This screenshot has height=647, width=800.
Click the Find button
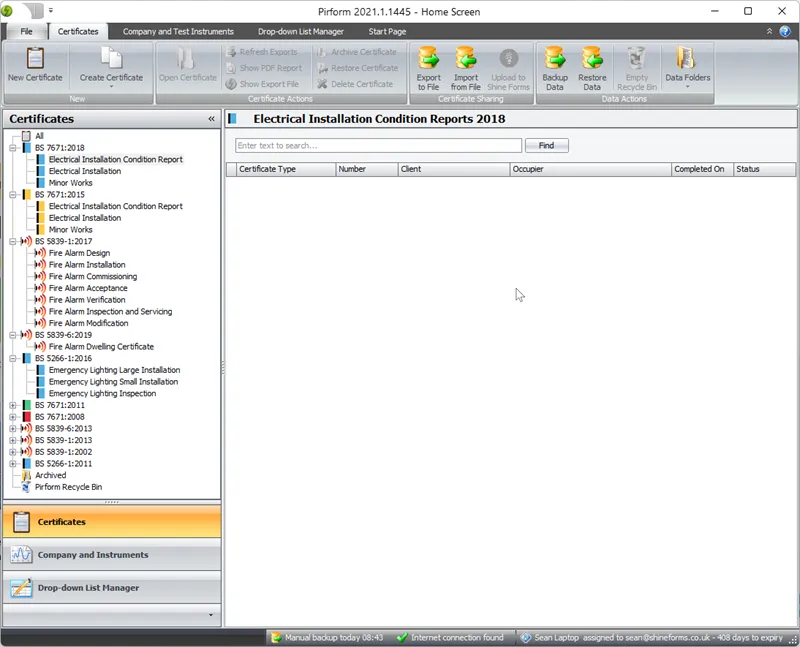[546, 145]
